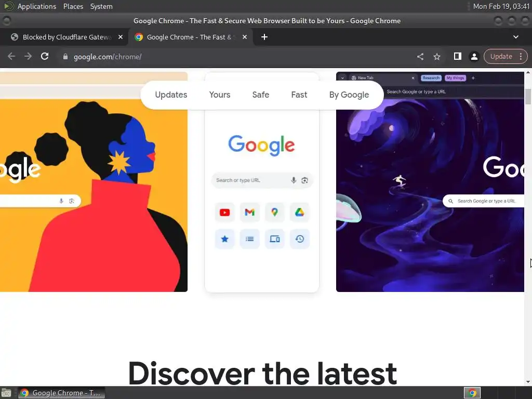Click the Google logo in mobile mockup
Screen dimensions: 532x399
click(x=262, y=145)
